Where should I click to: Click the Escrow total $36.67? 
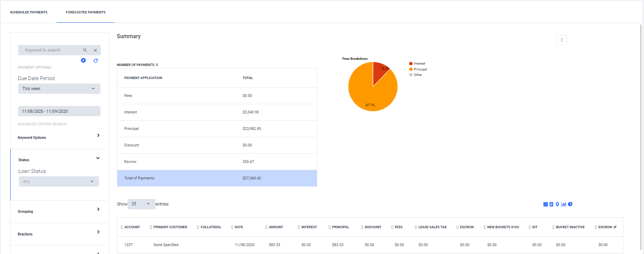248,162
